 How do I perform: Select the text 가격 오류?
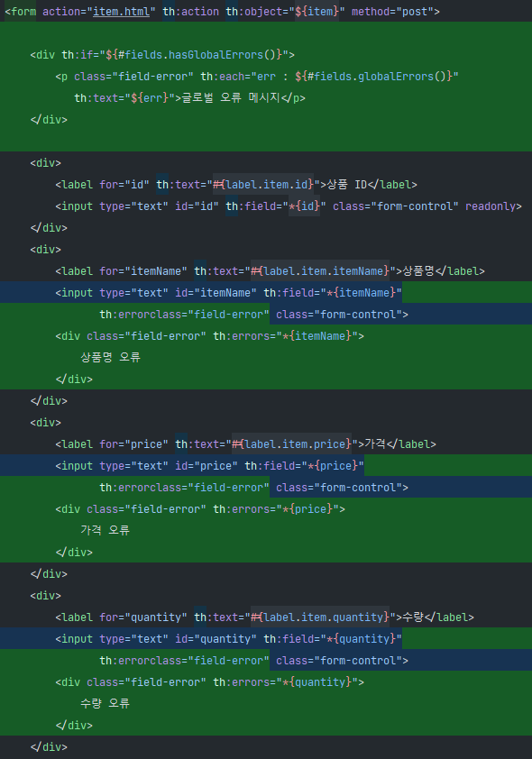tap(105, 530)
